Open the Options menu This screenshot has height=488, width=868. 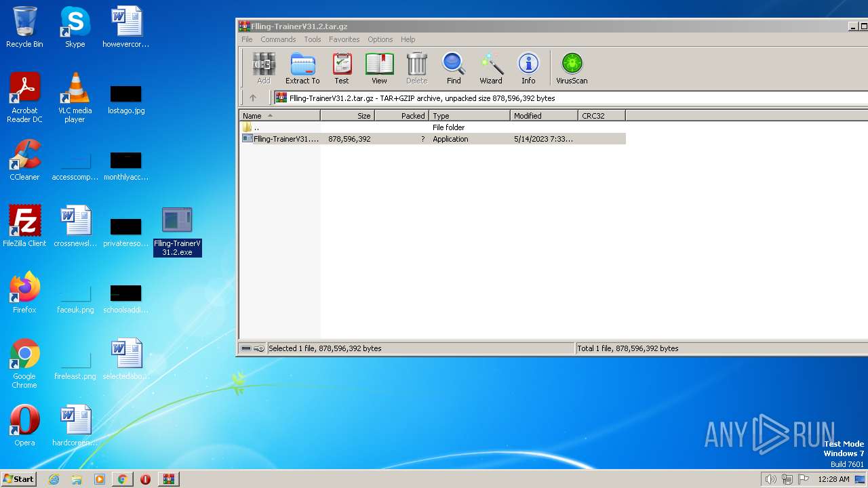click(x=380, y=39)
